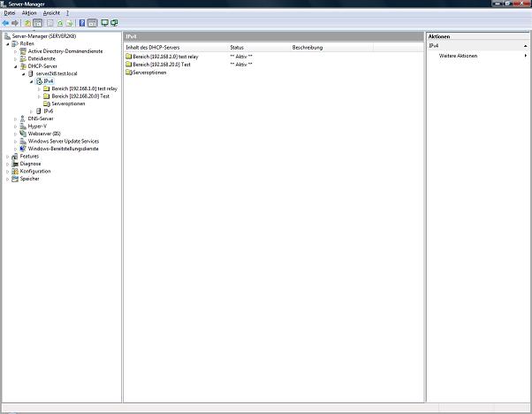Expand Active Directory-Domänendienste node
This screenshot has height=414, width=532.
pos(15,51)
